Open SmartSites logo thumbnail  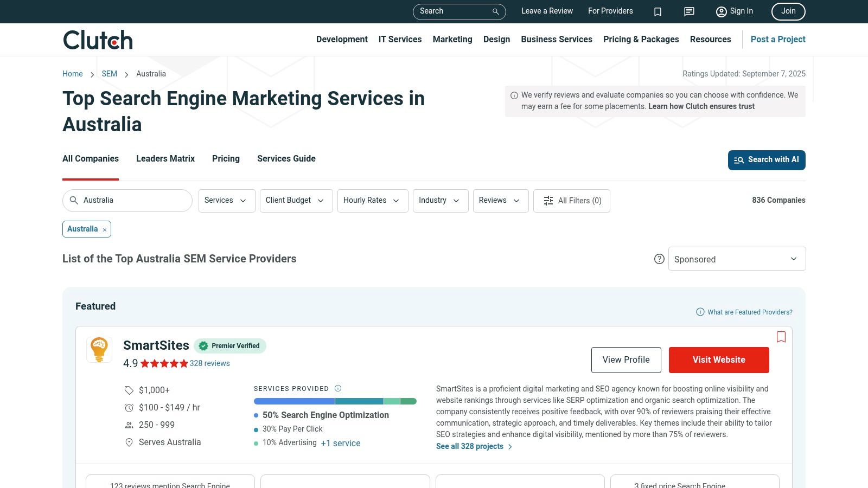[99, 350]
